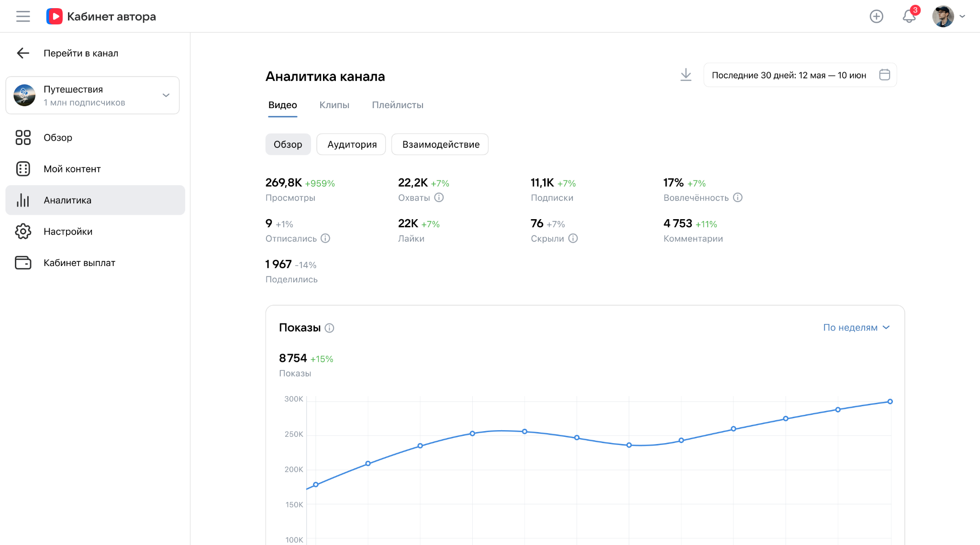
Task: Open Кабинет выплат section
Action: [95, 263]
